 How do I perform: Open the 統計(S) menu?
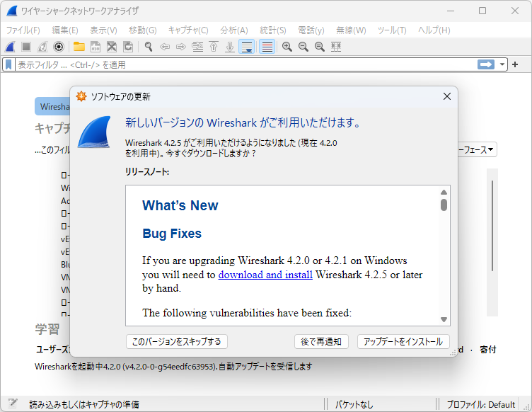(x=273, y=30)
